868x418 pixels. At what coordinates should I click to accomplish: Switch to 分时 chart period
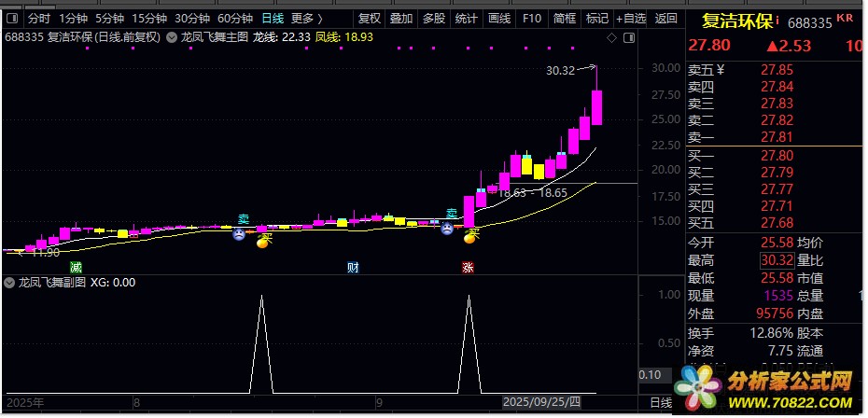[39, 19]
